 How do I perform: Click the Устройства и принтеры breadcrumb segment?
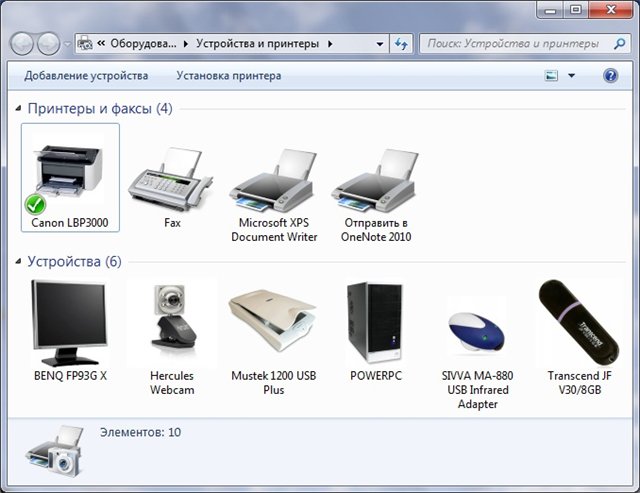click(258, 44)
